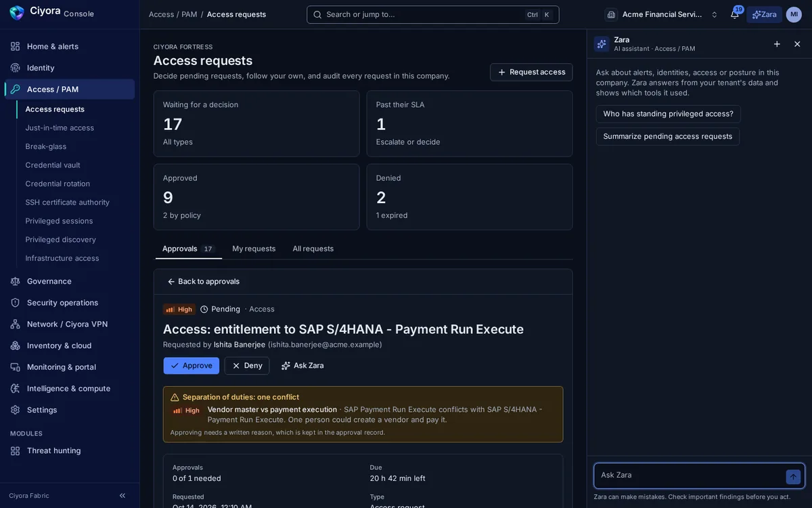
Task: Switch to the Approvals tab
Action: coord(188,249)
